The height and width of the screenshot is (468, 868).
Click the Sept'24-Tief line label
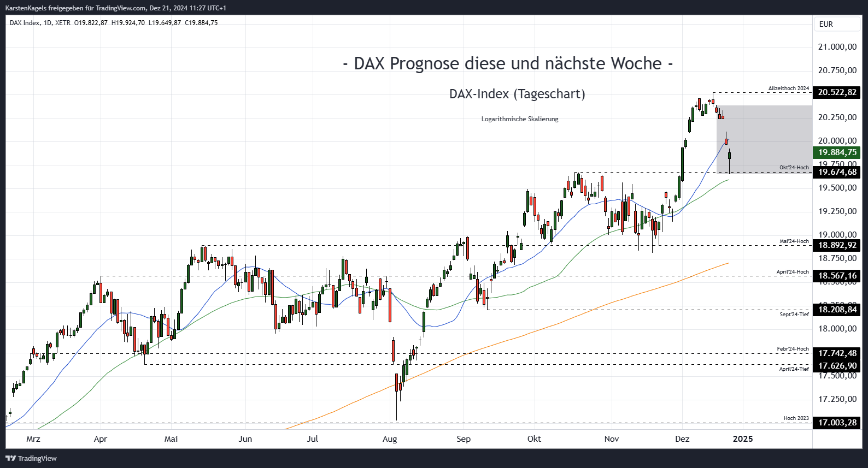click(794, 315)
